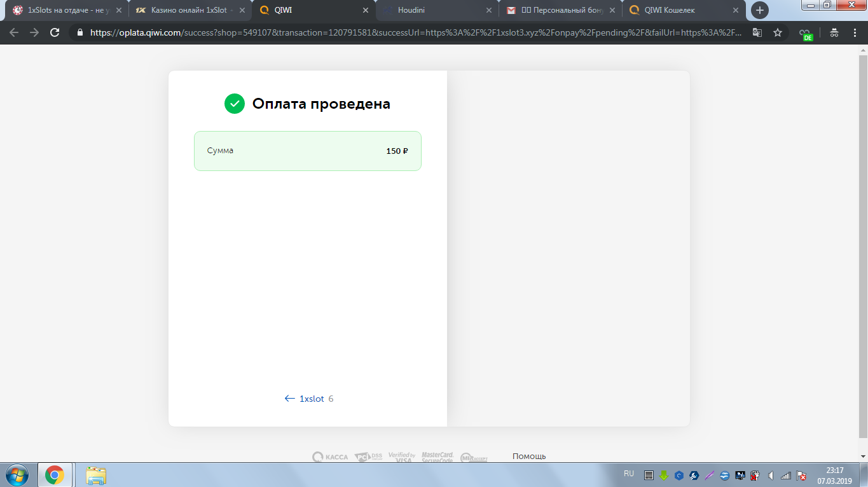
Task: Open Action Center flag tray icon
Action: tap(801, 475)
